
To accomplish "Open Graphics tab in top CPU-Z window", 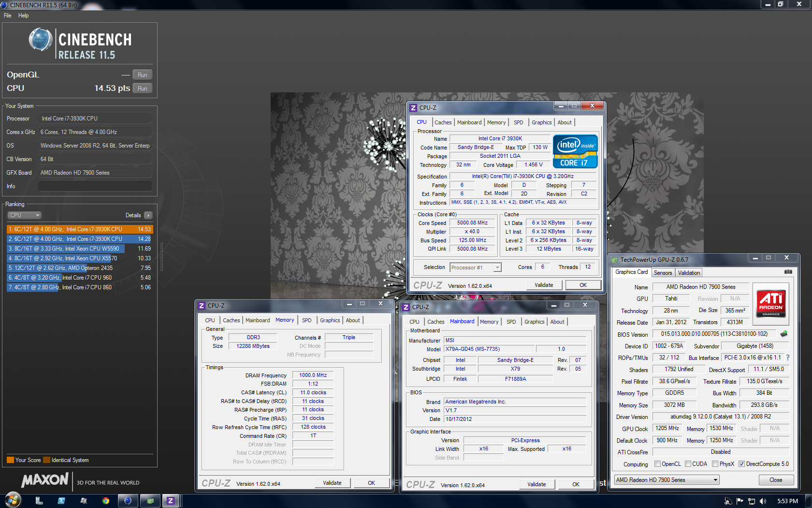I will [x=541, y=122].
